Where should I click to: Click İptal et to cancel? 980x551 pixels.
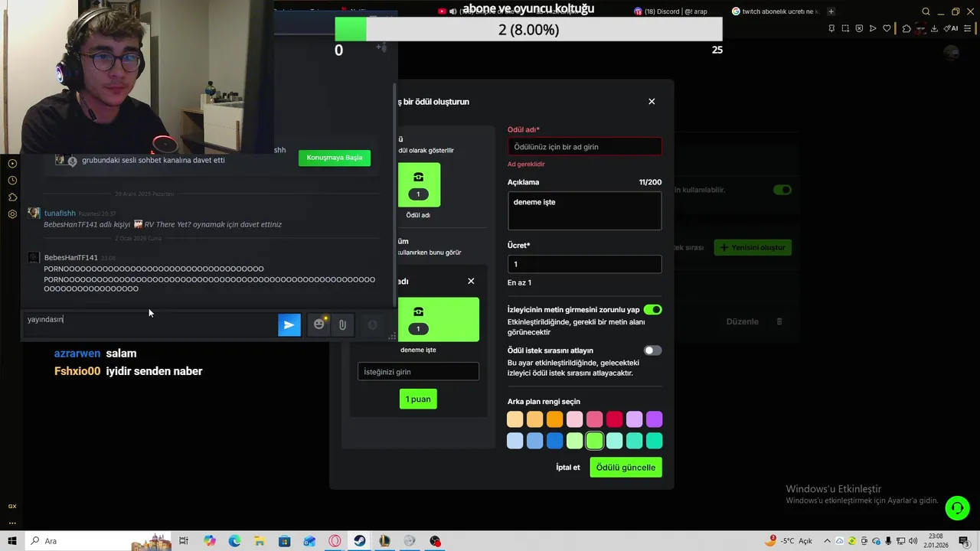568,468
